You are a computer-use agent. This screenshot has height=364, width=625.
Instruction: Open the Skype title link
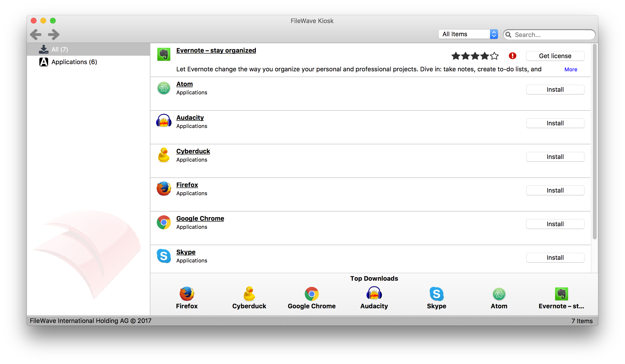click(186, 252)
